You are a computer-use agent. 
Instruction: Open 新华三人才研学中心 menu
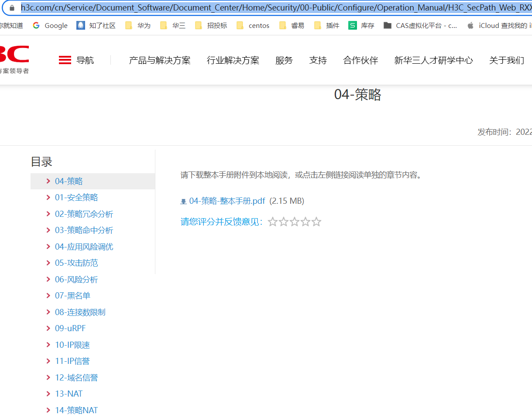(x=433, y=60)
